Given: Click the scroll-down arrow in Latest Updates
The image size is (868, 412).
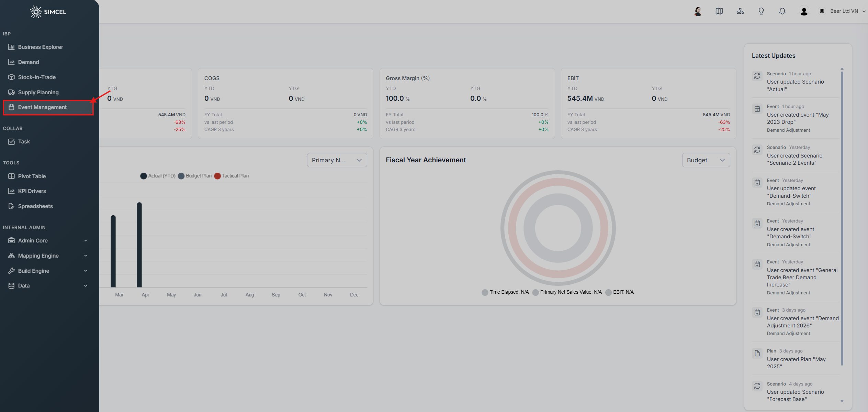Looking at the screenshot, I should point(842,401).
